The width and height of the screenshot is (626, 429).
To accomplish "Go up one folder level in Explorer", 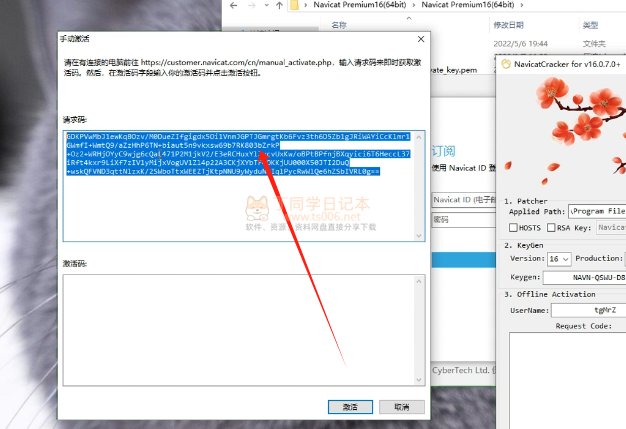I will (279, 5).
